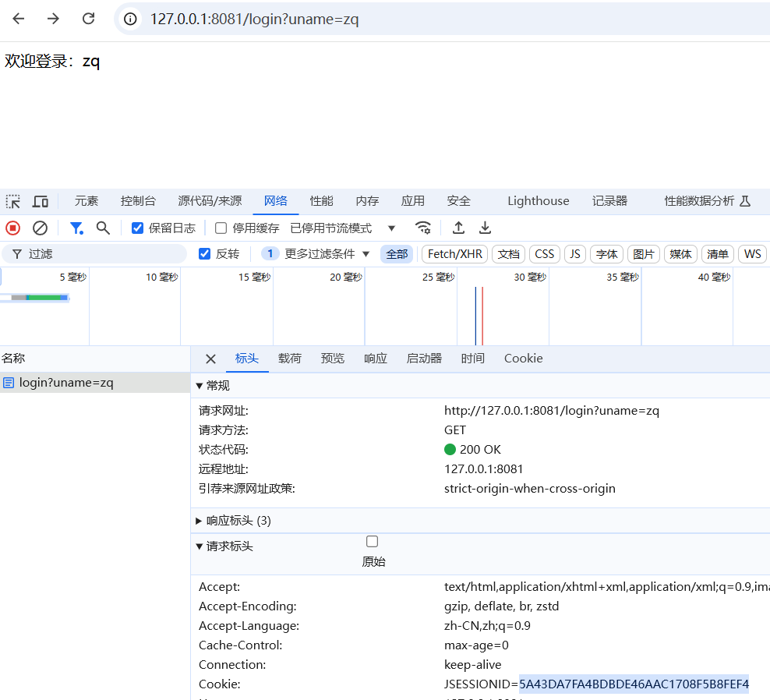Open network search magnifier

click(x=103, y=228)
